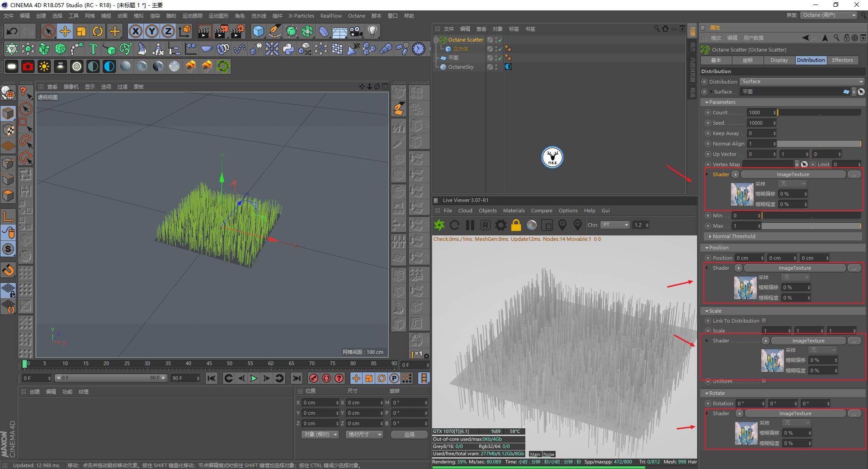Image resolution: width=868 pixels, height=469 pixels.
Task: Open the Chn PT channel dropdown
Action: (x=615, y=225)
